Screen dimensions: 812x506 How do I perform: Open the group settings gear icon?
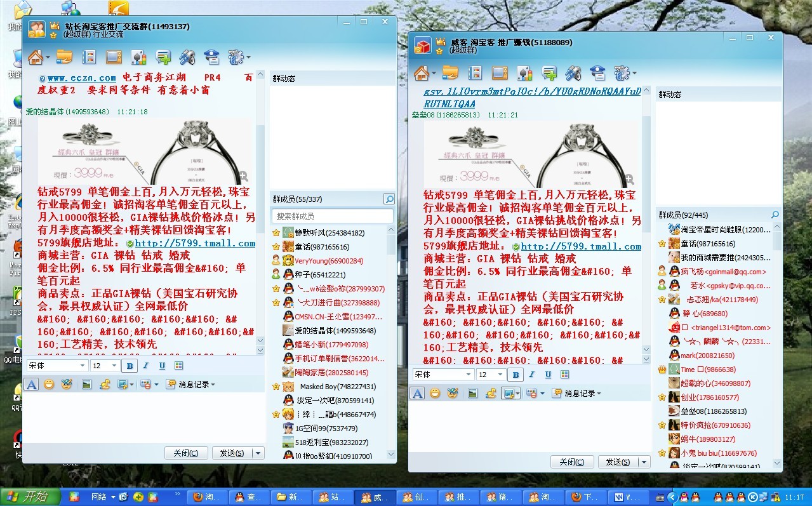(x=234, y=57)
